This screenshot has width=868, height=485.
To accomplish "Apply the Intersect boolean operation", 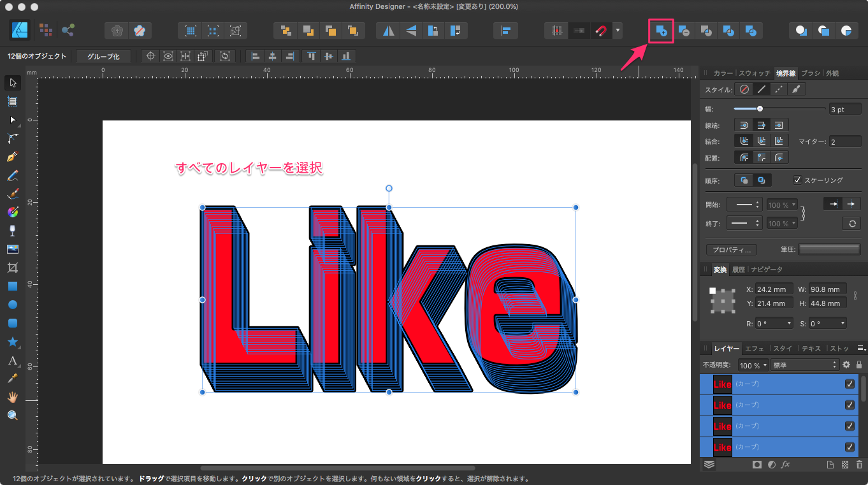I will pos(706,30).
